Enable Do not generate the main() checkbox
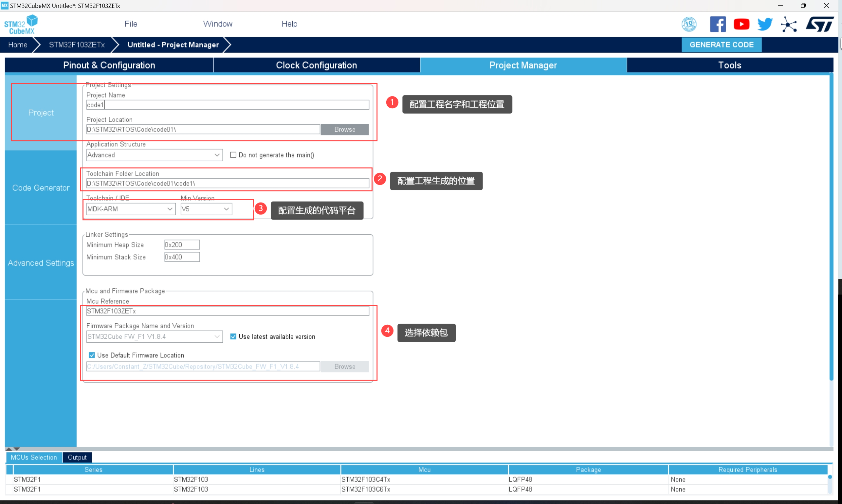 [233, 155]
